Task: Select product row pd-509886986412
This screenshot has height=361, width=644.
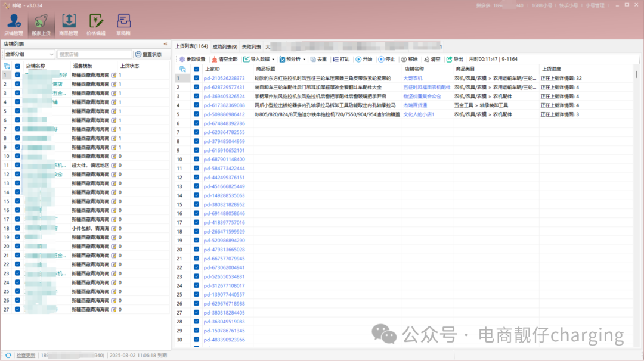Action: tap(404, 114)
